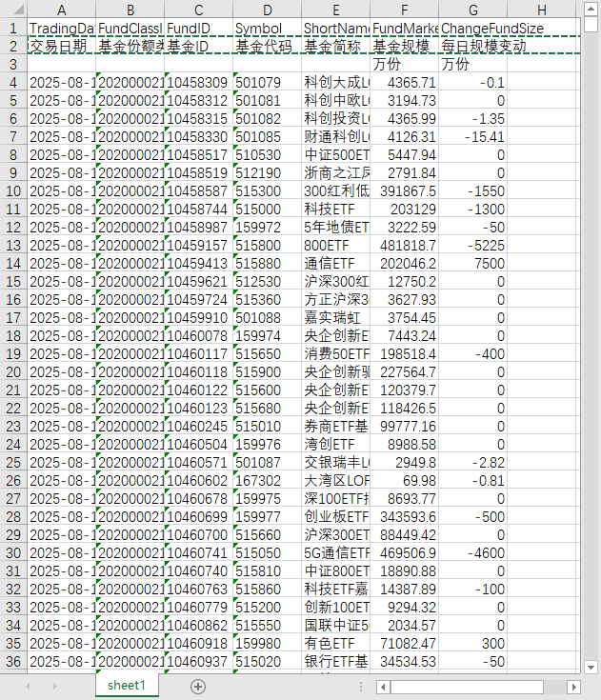This screenshot has width=601, height=700.
Task: Select FundID cell 10460740
Action: tap(199, 570)
